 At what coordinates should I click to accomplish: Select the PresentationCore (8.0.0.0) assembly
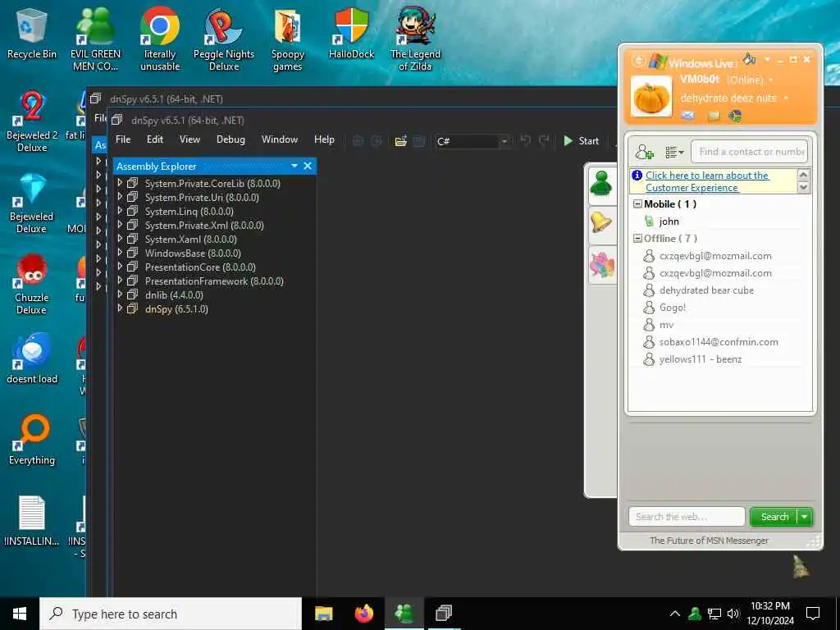point(200,267)
